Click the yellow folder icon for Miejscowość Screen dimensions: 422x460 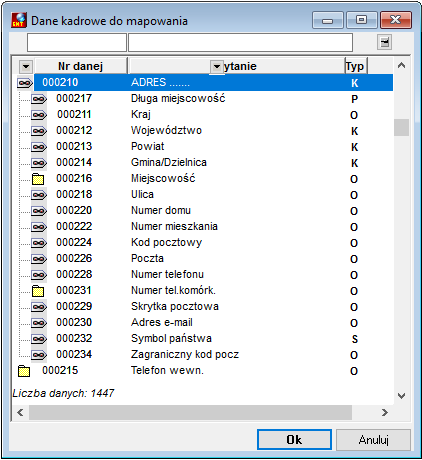point(38,179)
